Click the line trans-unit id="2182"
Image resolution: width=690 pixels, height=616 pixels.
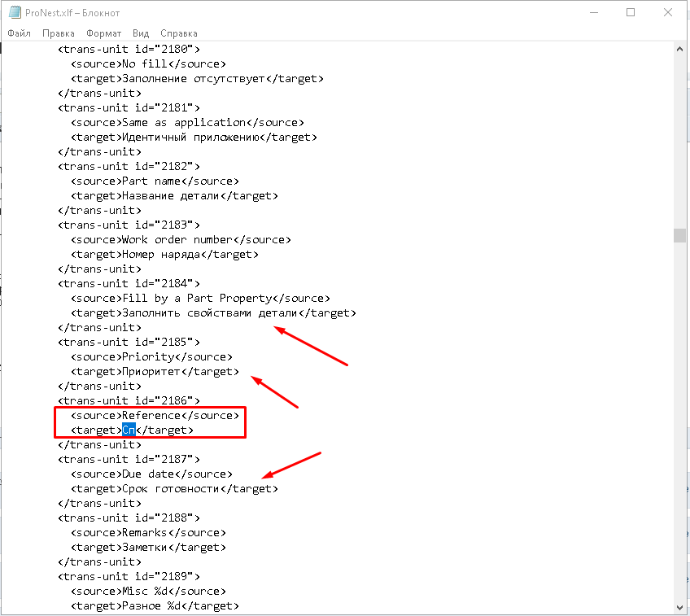pos(129,166)
